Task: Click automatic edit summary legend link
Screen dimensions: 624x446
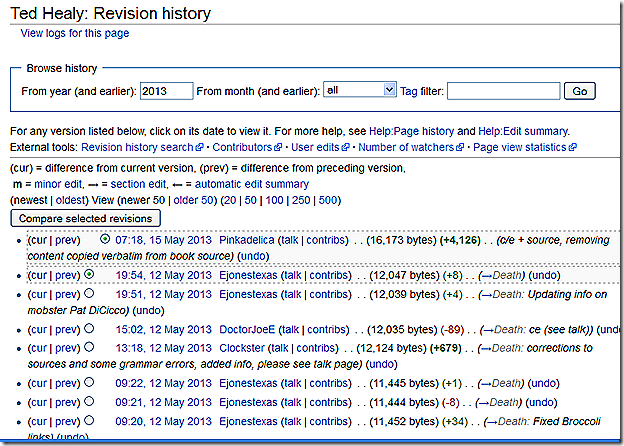Action: click(252, 184)
